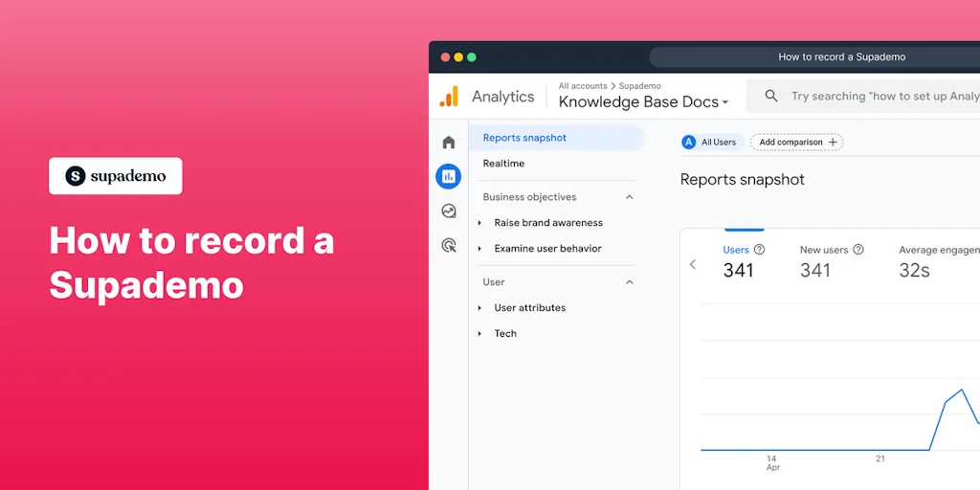
Task: Expand Raise brand awareness item
Action: [479, 223]
